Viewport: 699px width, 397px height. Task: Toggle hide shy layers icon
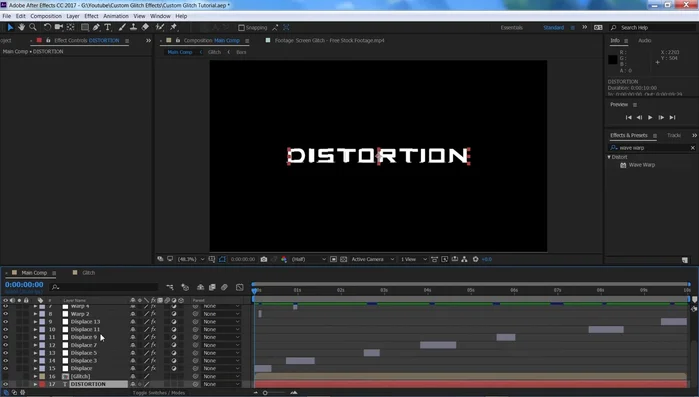[201, 287]
